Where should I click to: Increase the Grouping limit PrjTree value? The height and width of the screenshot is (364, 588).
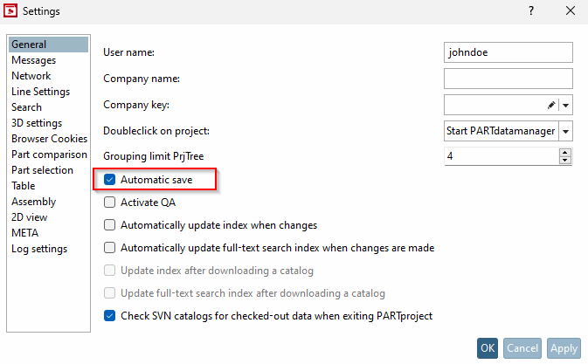tap(564, 152)
